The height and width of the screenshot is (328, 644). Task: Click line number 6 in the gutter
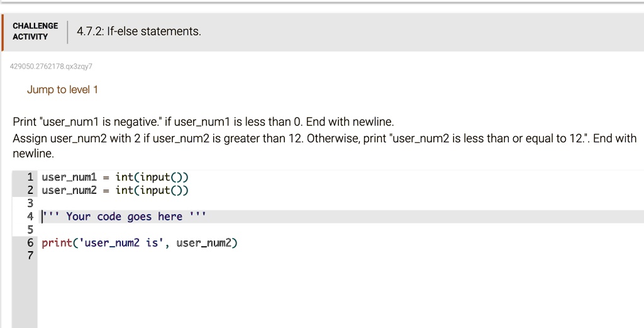30,243
